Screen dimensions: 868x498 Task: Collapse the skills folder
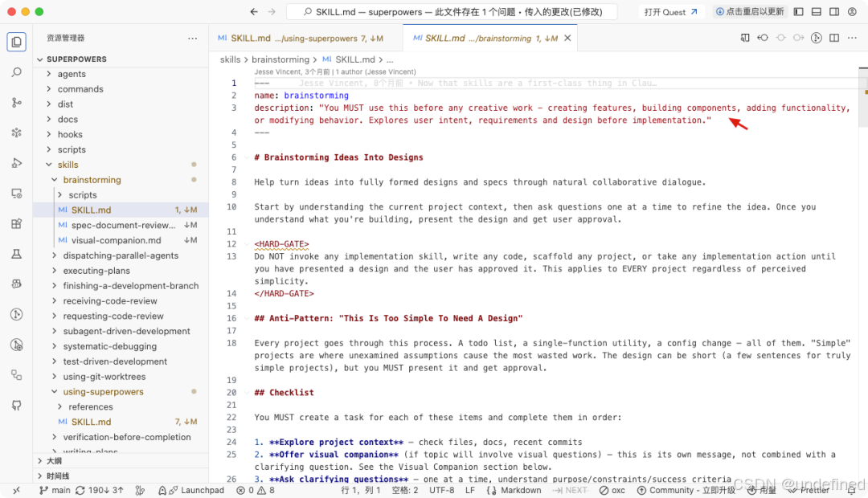click(121, 165)
